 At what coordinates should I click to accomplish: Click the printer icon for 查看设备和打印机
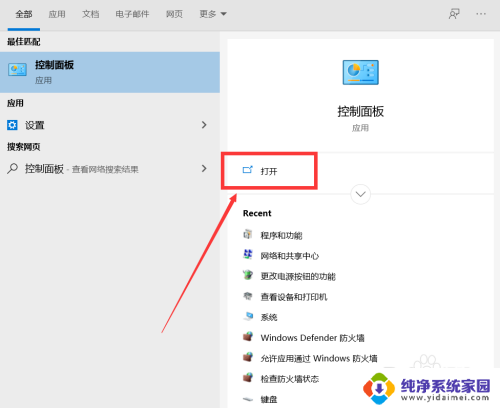(x=248, y=296)
